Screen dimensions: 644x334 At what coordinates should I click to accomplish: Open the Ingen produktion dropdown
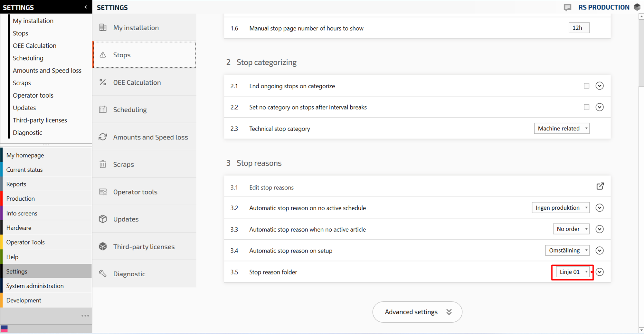(x=561, y=208)
